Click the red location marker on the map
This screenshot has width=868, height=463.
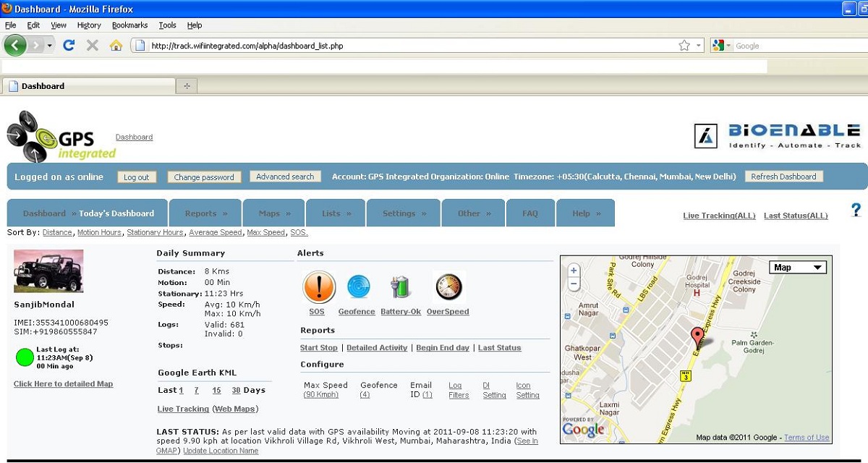pos(697,336)
